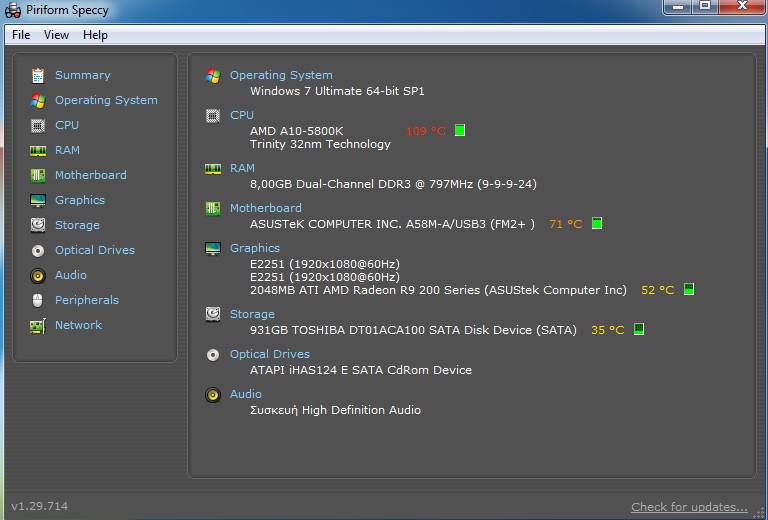The image size is (768, 520).
Task: Click the Speccy app icon in title bar
Action: (13, 10)
